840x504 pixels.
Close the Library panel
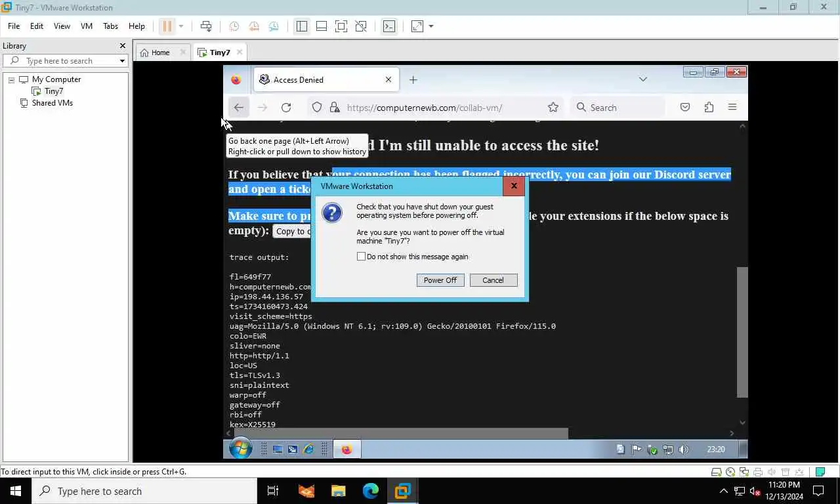click(122, 46)
